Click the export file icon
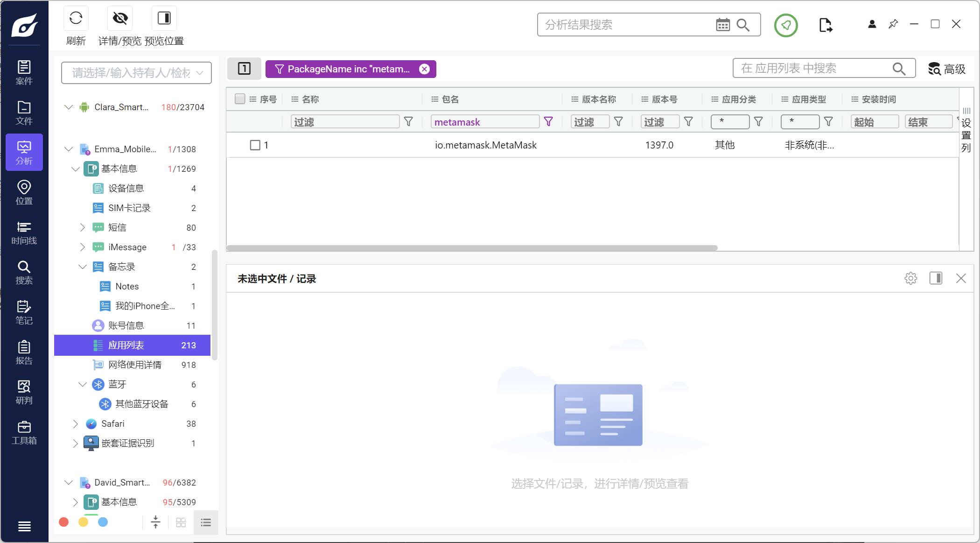The image size is (980, 543). coord(825,25)
